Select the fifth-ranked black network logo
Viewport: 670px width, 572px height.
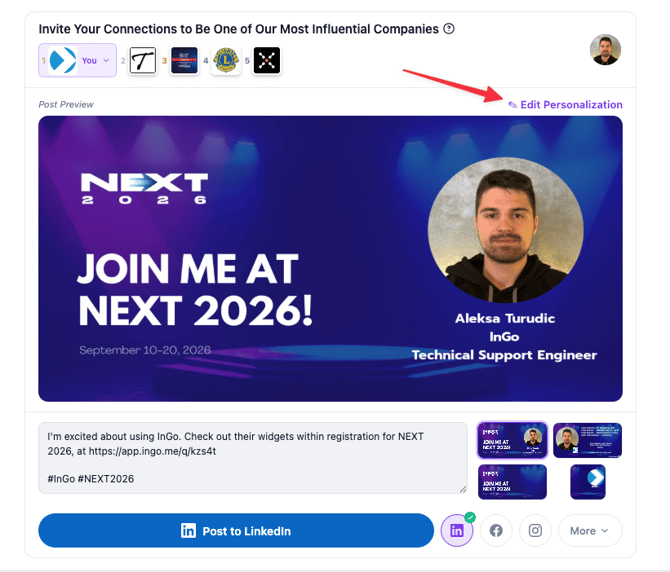pos(267,60)
